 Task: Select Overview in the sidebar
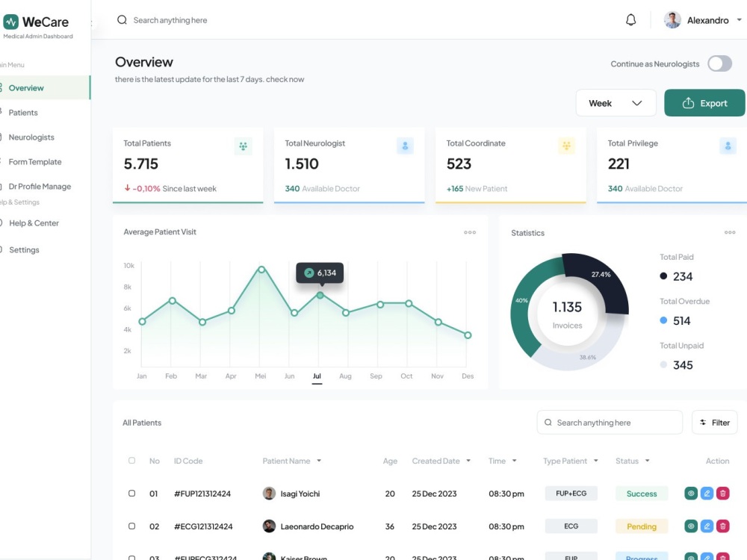45,87
